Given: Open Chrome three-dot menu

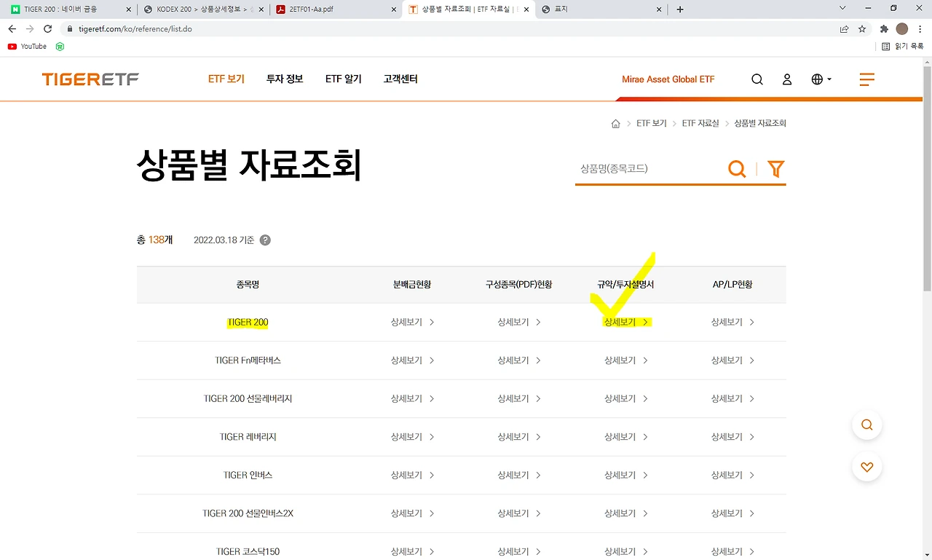Looking at the screenshot, I should click(x=920, y=29).
